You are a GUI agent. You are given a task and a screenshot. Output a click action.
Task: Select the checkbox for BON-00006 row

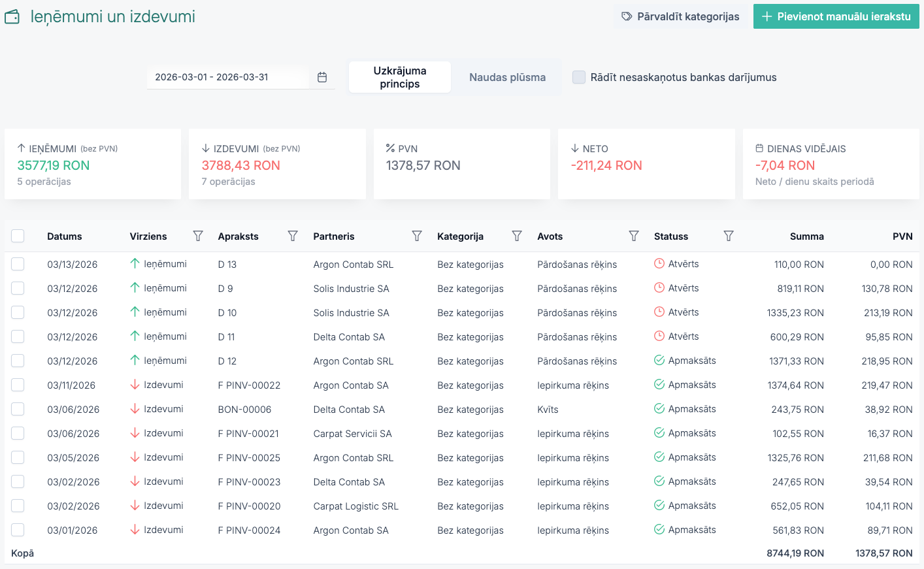tap(18, 409)
